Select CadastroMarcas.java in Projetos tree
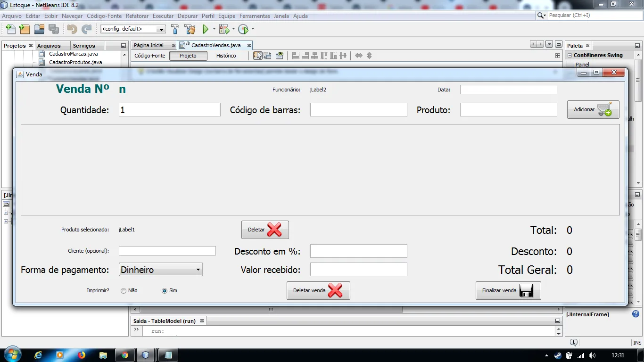The height and width of the screenshot is (362, 644). pyautogui.click(x=73, y=54)
